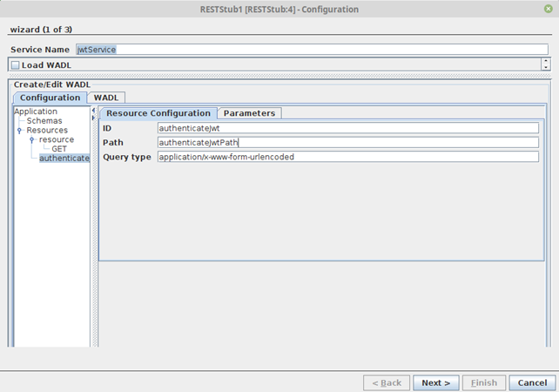Open the Configuration tab
The image size is (559, 392).
pyautogui.click(x=50, y=98)
